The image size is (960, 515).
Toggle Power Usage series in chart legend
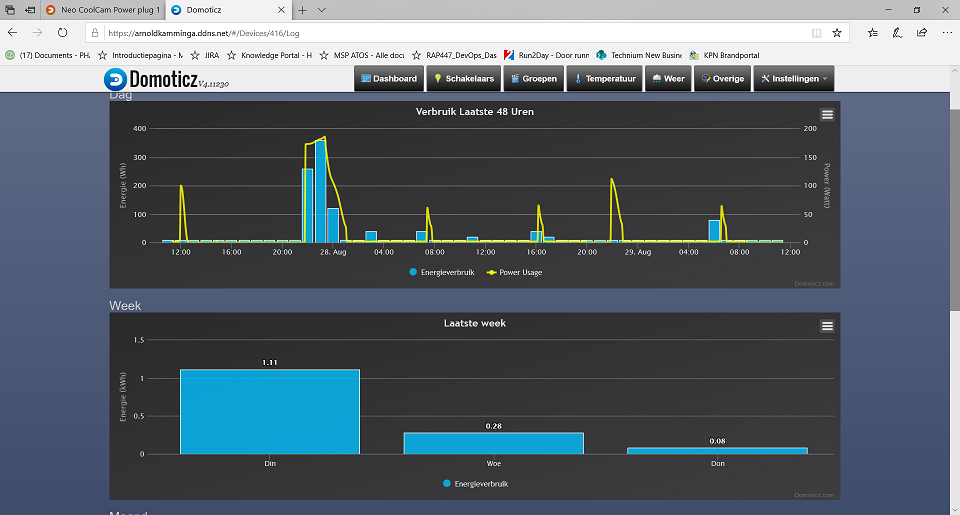pyautogui.click(x=514, y=273)
